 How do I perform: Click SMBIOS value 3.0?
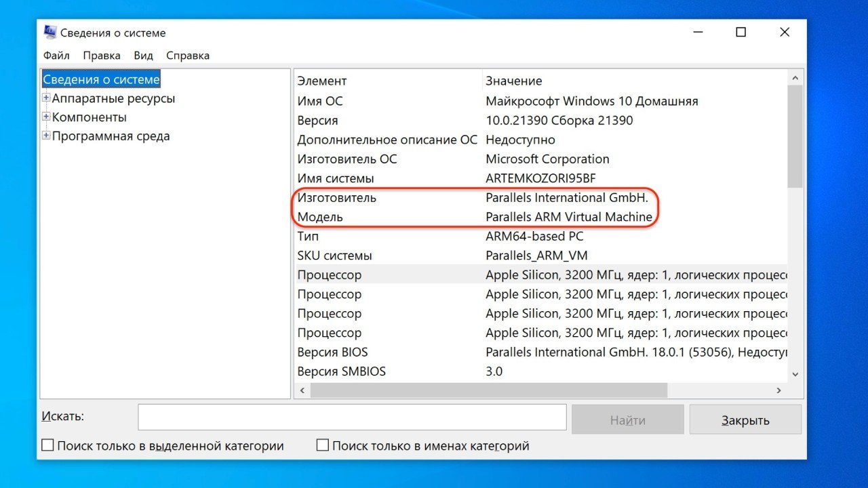pos(494,371)
